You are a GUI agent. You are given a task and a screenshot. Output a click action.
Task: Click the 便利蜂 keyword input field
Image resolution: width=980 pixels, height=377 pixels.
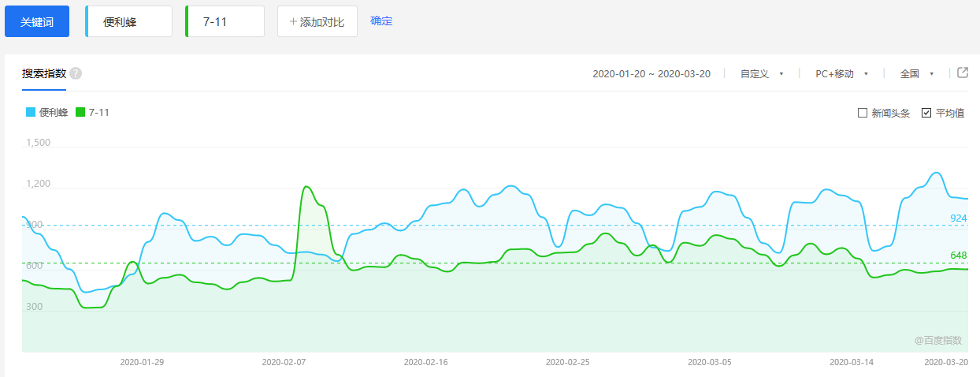130,22
